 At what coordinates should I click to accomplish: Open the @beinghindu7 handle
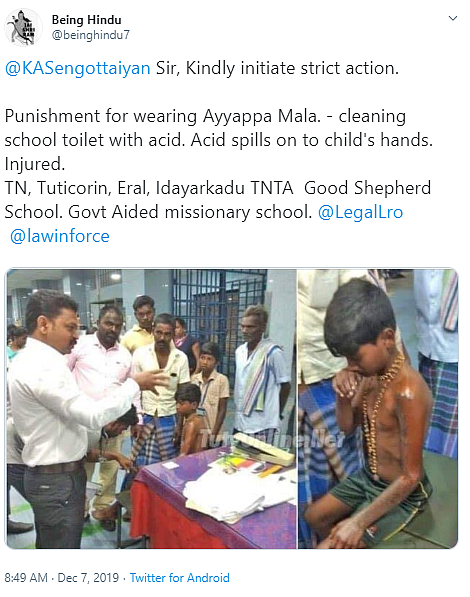point(91,35)
